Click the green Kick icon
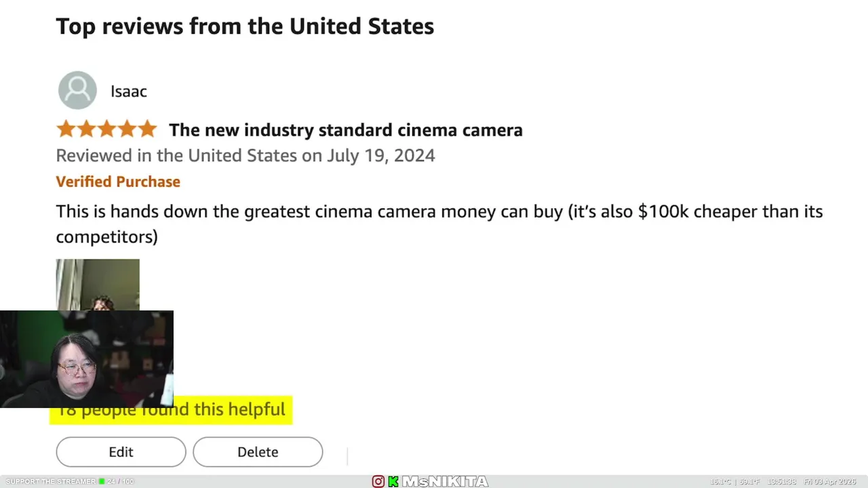 point(393,482)
